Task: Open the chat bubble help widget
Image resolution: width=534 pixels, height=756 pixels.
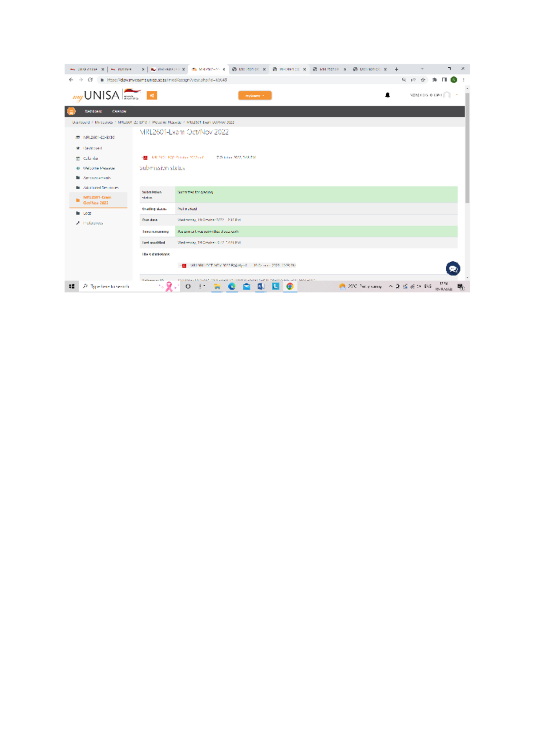Action: click(453, 268)
